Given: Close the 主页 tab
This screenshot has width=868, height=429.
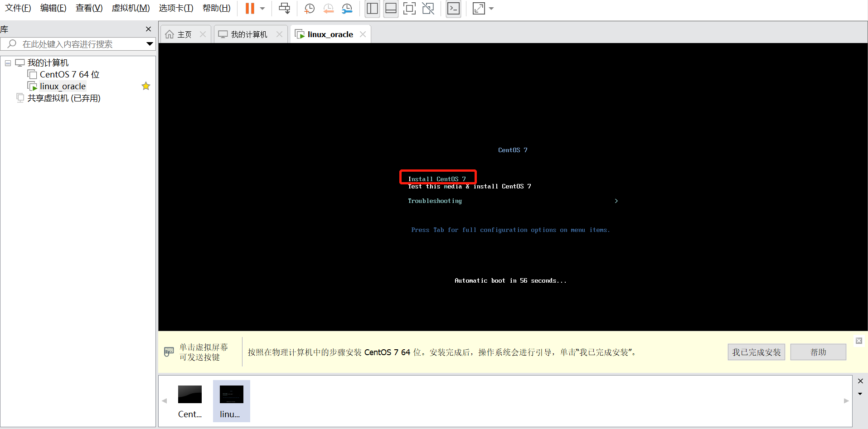Looking at the screenshot, I should 203,34.
